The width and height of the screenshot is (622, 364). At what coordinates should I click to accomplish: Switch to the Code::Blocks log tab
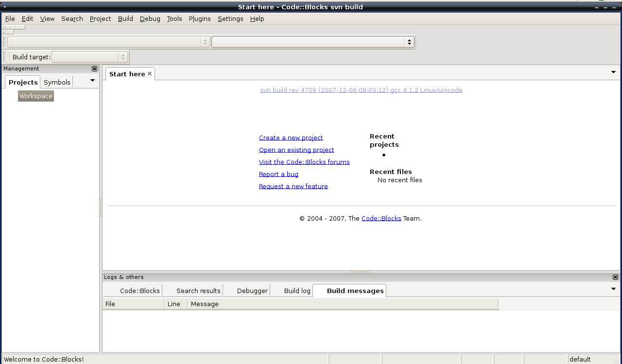coord(140,291)
